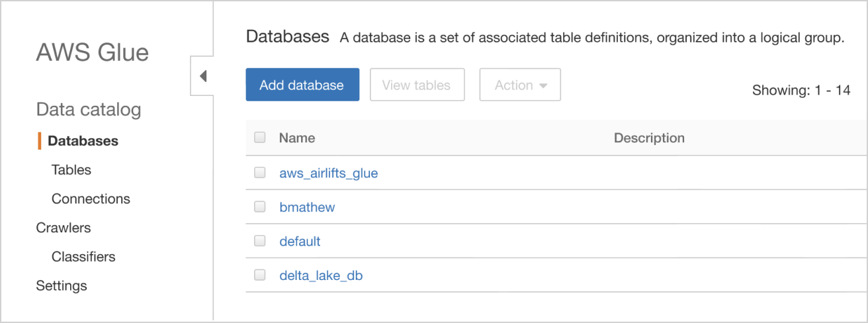Click the Add database button
The image size is (868, 323).
tap(302, 85)
